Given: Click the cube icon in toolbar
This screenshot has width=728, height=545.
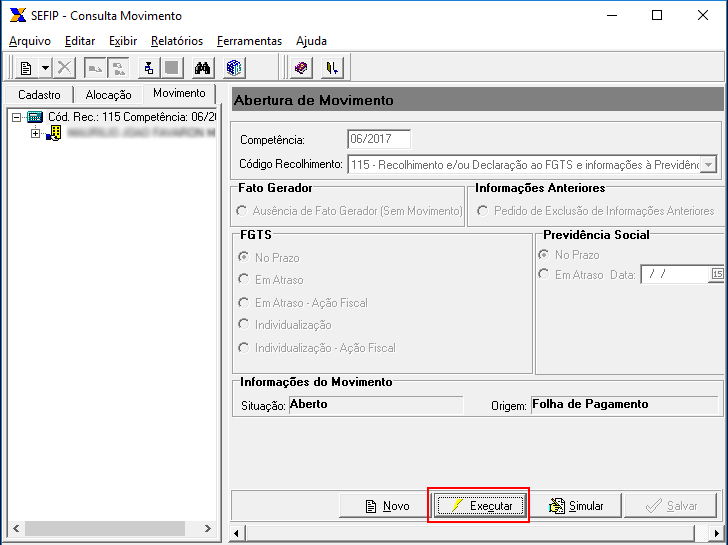Looking at the screenshot, I should tap(234, 68).
